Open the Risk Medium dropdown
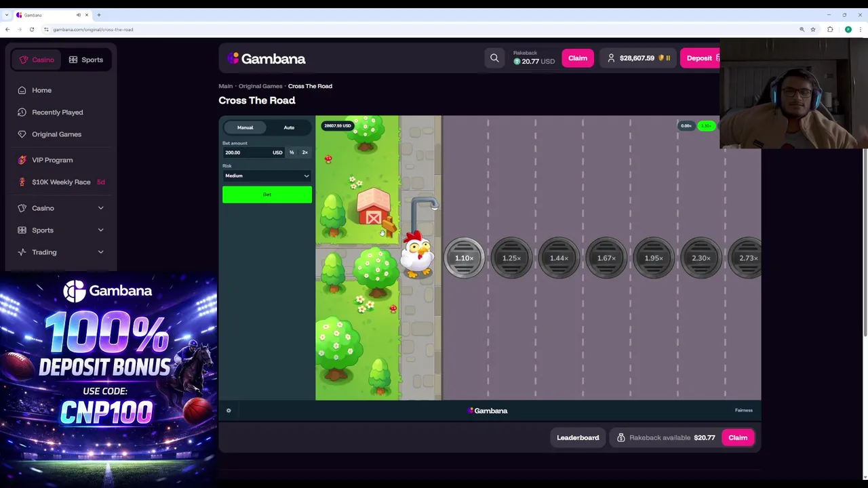868x488 pixels. (267, 176)
